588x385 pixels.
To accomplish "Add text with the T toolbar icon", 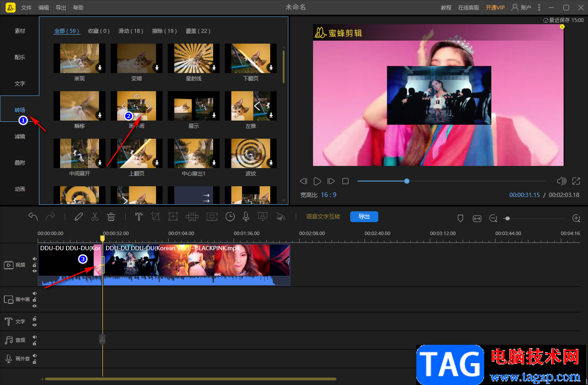I will pyautogui.click(x=139, y=216).
